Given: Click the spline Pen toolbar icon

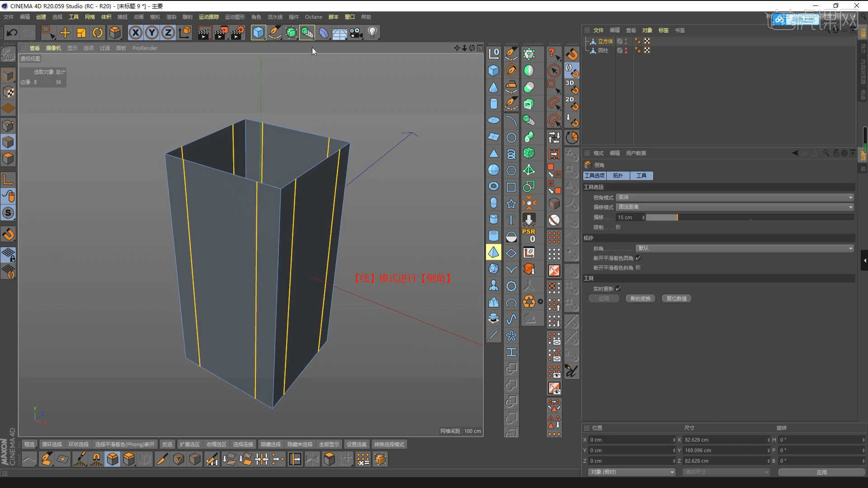Looking at the screenshot, I should point(274,33).
